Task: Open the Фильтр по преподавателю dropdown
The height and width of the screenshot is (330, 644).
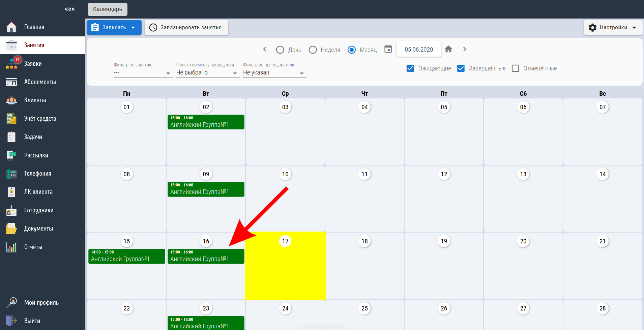Action: (x=274, y=73)
